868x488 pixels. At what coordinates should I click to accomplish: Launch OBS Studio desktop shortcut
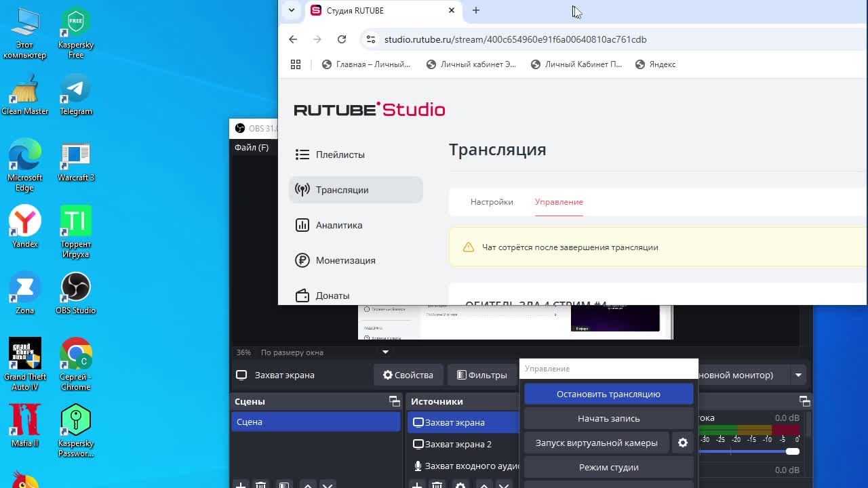[x=76, y=293]
